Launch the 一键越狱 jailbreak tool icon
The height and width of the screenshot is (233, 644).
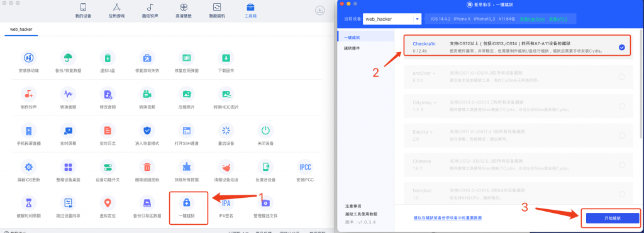click(x=186, y=203)
